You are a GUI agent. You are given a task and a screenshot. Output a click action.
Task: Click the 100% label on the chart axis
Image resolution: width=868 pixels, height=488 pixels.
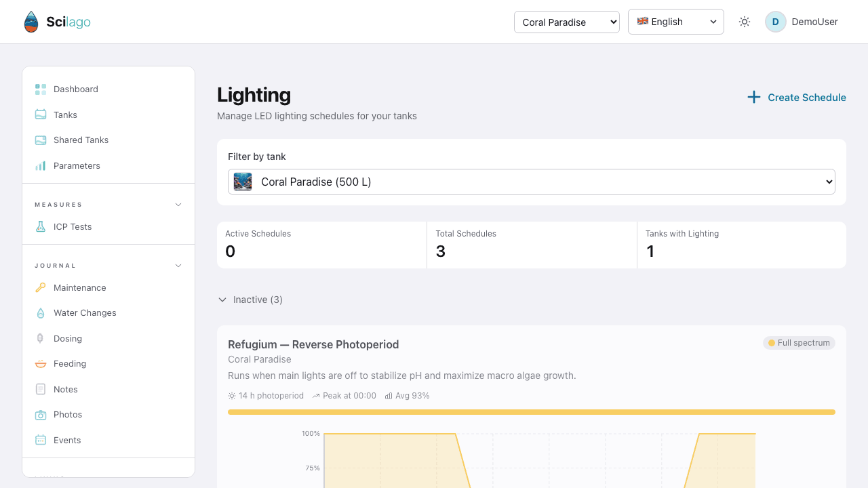(311, 434)
